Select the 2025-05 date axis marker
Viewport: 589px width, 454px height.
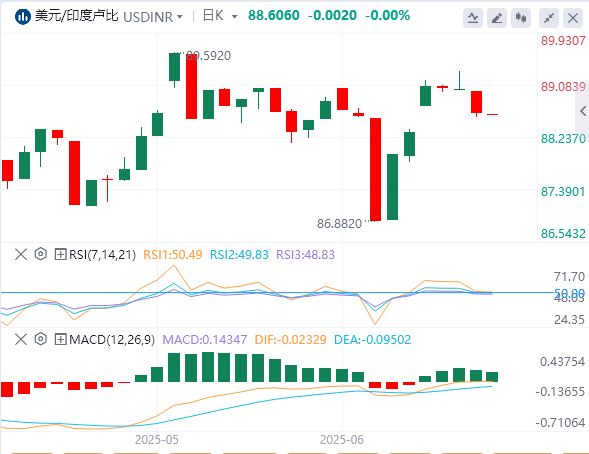pyautogui.click(x=157, y=440)
